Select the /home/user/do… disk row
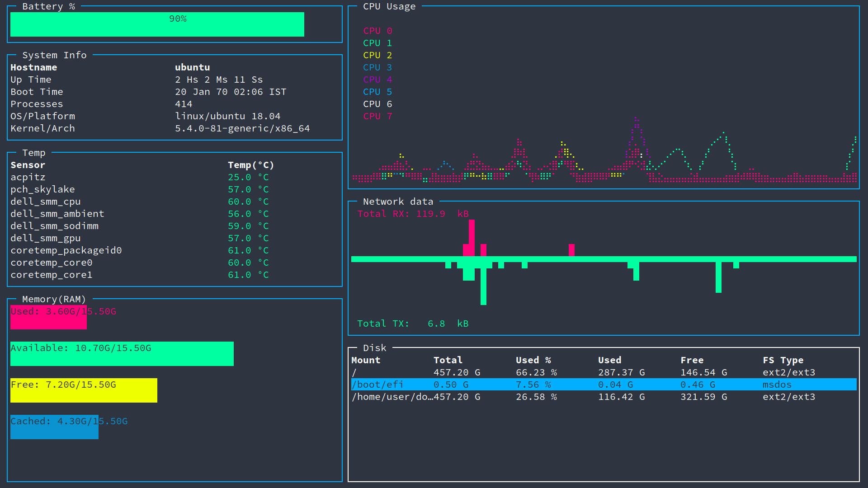Screen dimensions: 868x488 click(604, 397)
